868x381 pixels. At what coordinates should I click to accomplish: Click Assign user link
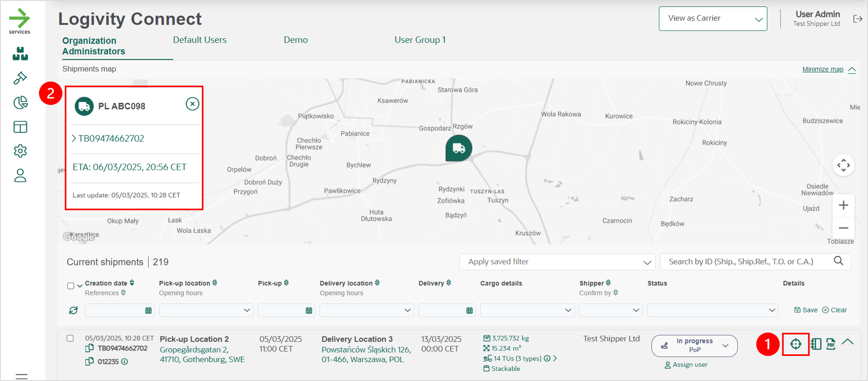686,365
